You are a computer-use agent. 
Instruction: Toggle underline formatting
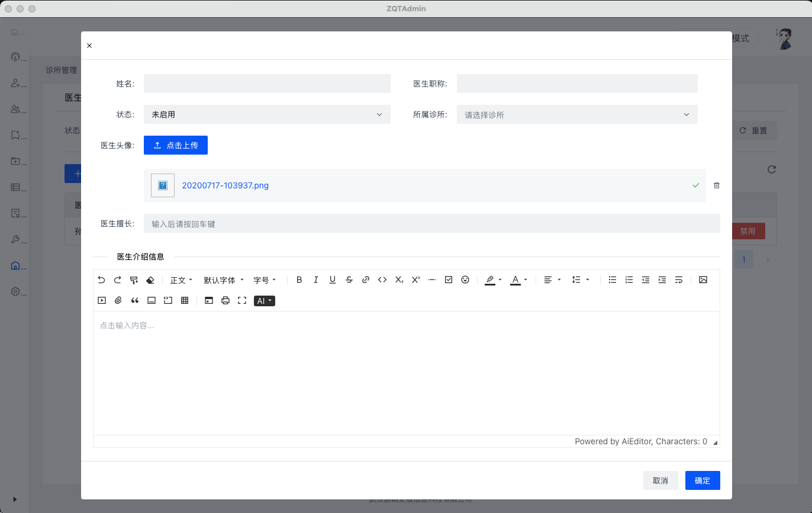(x=333, y=280)
